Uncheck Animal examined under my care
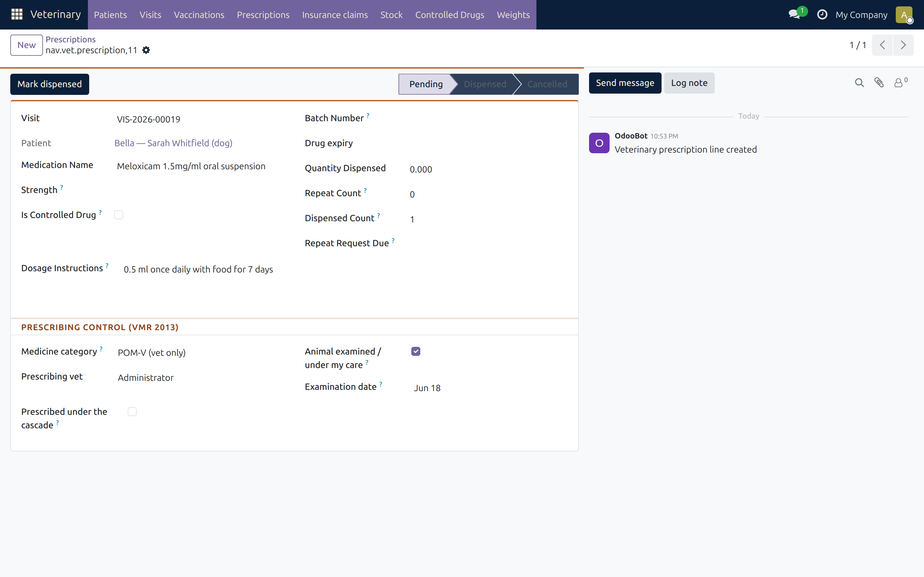Screen dimensions: 924x577 (x=416, y=351)
